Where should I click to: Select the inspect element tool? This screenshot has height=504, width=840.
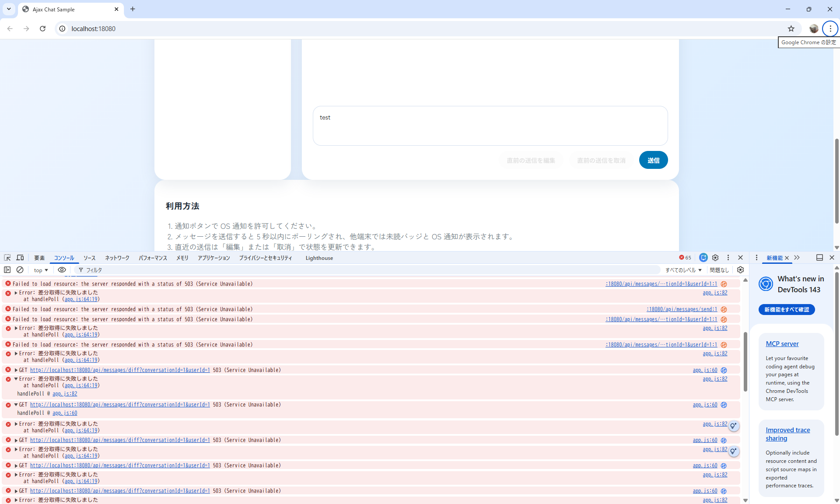(x=7, y=258)
